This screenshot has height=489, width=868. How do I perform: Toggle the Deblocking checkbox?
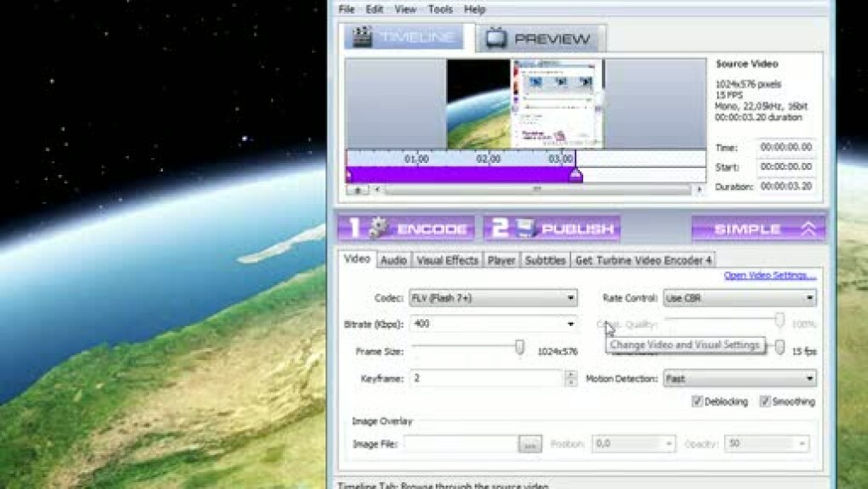point(697,401)
